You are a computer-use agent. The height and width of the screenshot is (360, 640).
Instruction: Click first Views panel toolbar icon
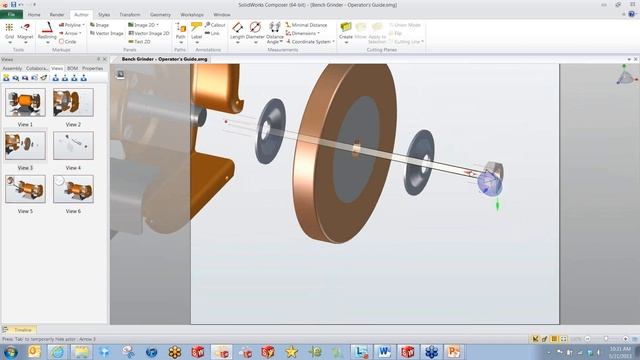tap(6, 78)
